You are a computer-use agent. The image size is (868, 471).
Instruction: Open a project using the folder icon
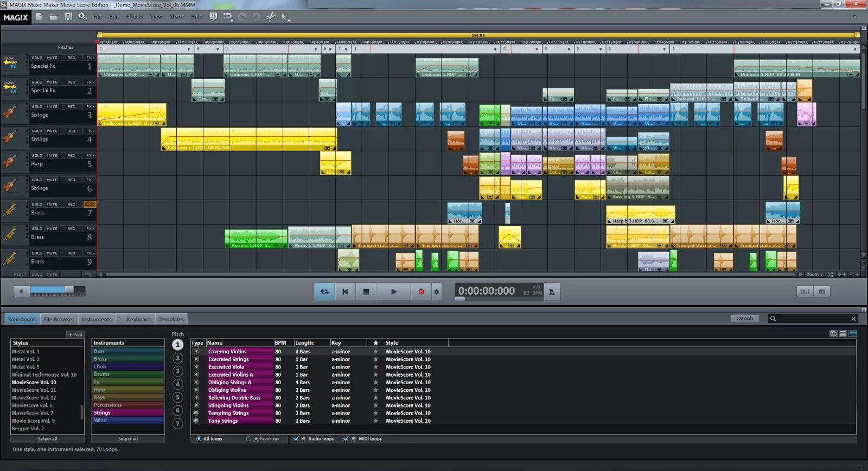tap(53, 17)
